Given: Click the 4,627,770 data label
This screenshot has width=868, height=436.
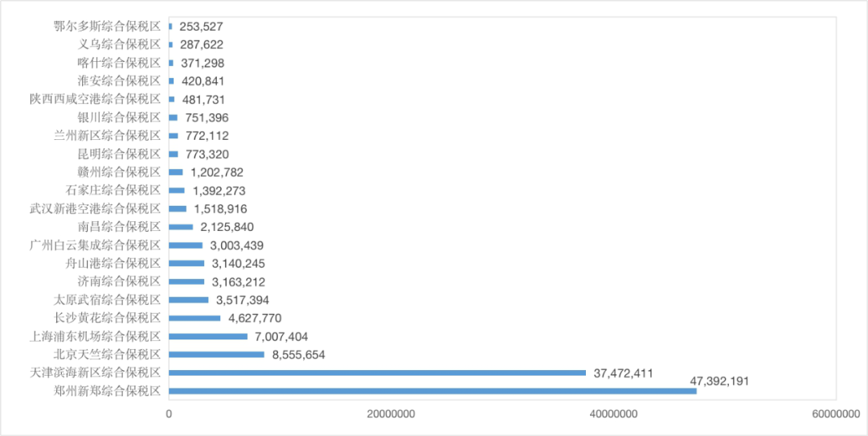Looking at the screenshot, I should (255, 318).
